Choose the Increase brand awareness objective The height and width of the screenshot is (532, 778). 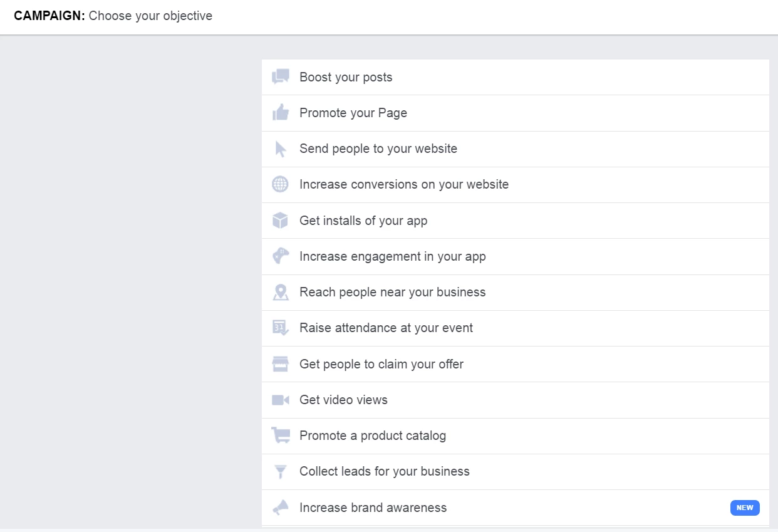click(373, 507)
